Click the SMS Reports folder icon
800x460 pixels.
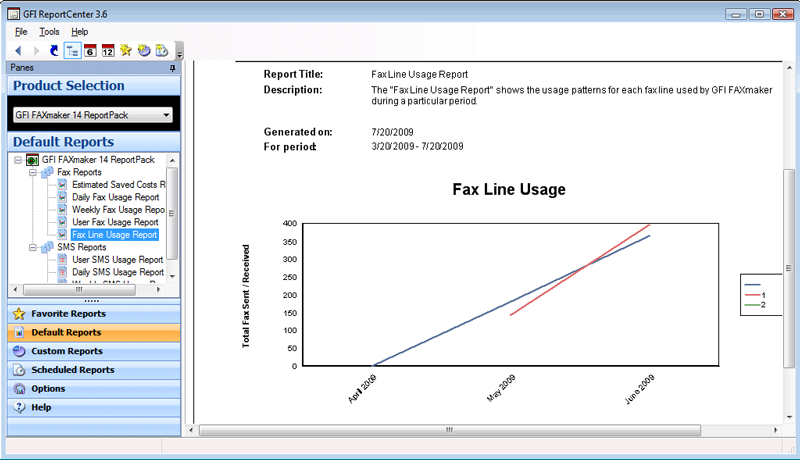(47, 247)
